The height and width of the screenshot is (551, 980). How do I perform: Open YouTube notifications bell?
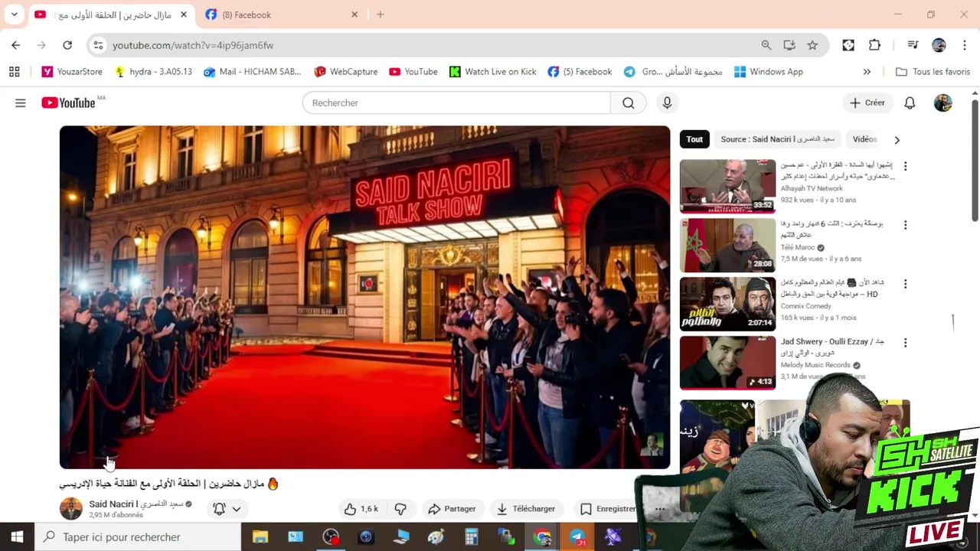tap(910, 103)
